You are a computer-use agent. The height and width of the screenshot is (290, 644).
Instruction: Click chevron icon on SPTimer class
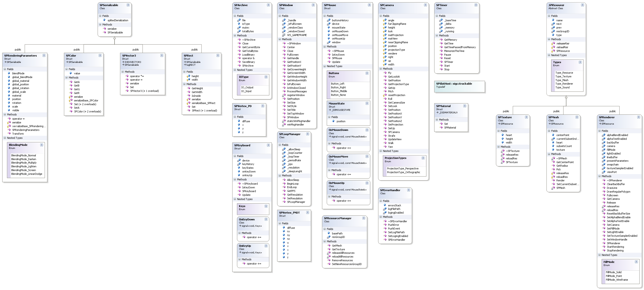click(x=476, y=5)
